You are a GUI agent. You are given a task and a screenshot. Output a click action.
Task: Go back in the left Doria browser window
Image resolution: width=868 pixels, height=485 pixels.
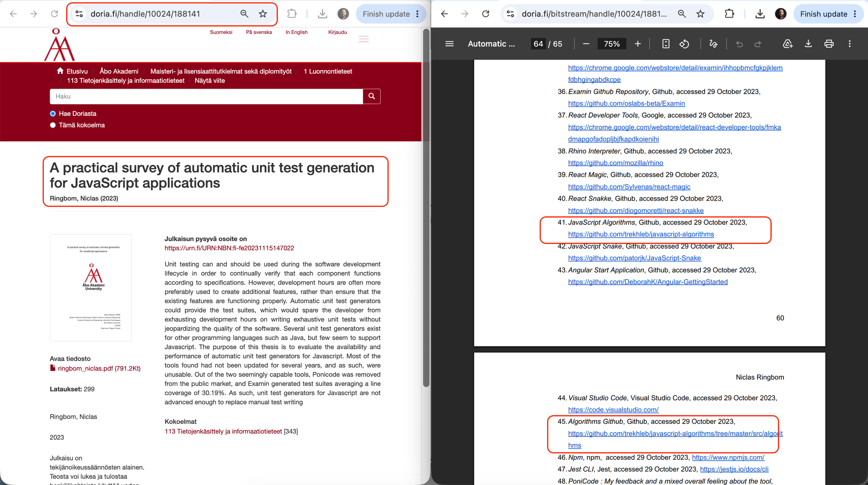13,14
